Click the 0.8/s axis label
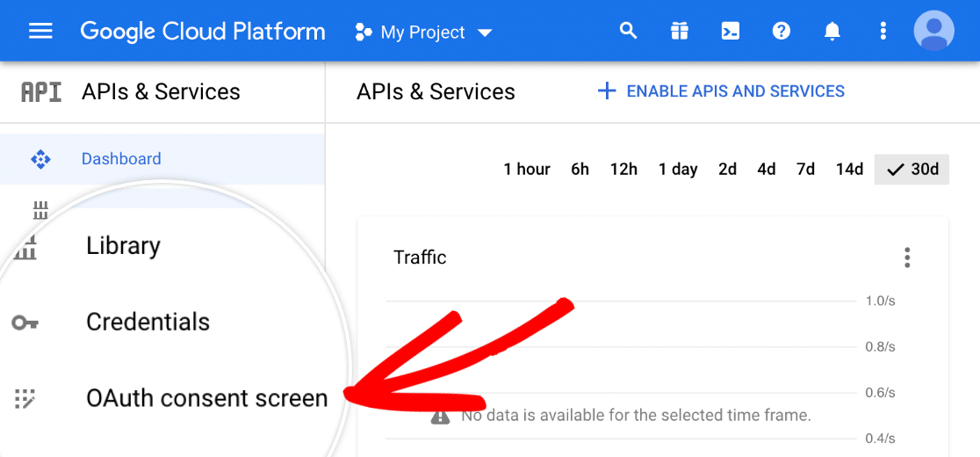The width and height of the screenshot is (980, 457). coord(880,347)
